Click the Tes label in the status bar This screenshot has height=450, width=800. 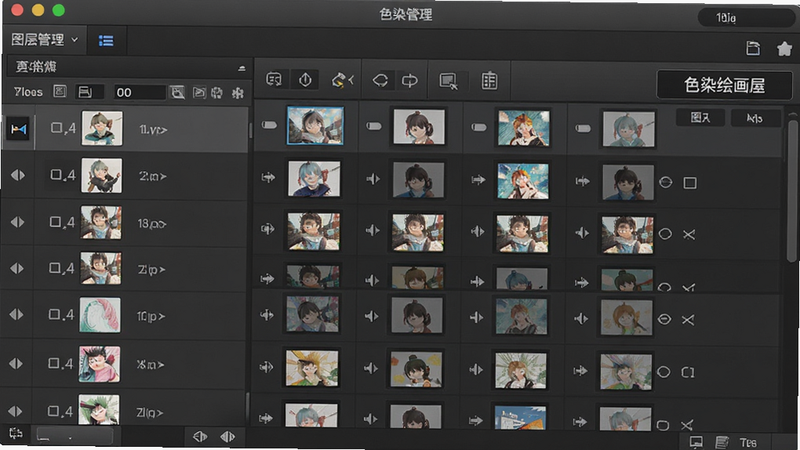pos(748,442)
